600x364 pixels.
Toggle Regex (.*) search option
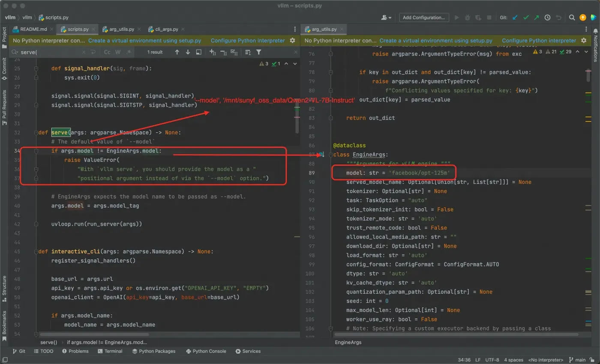(x=128, y=52)
